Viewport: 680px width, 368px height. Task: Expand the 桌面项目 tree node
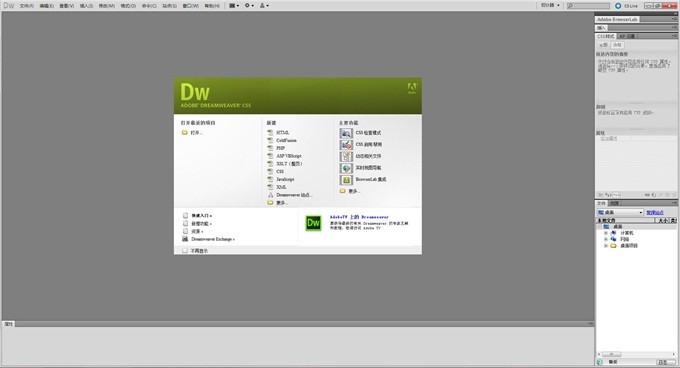[606, 246]
